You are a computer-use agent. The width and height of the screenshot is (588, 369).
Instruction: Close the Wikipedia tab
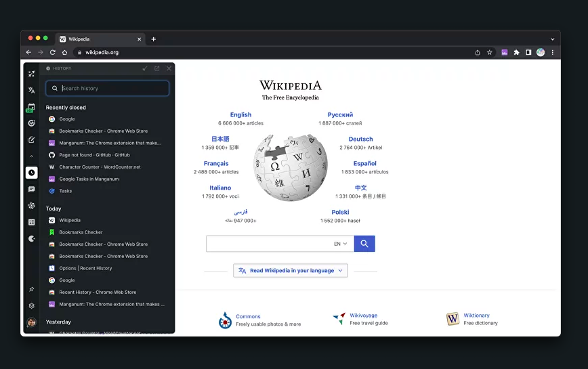point(139,39)
